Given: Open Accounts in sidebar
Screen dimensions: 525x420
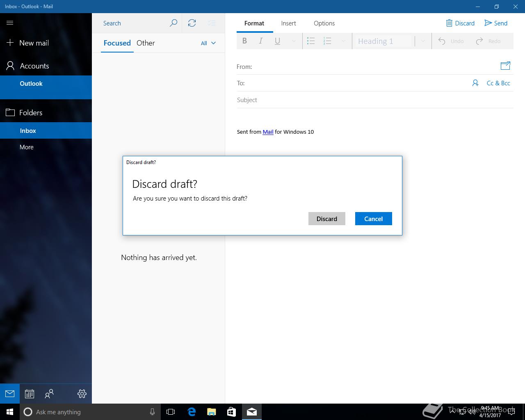Looking at the screenshot, I should pyautogui.click(x=46, y=66).
